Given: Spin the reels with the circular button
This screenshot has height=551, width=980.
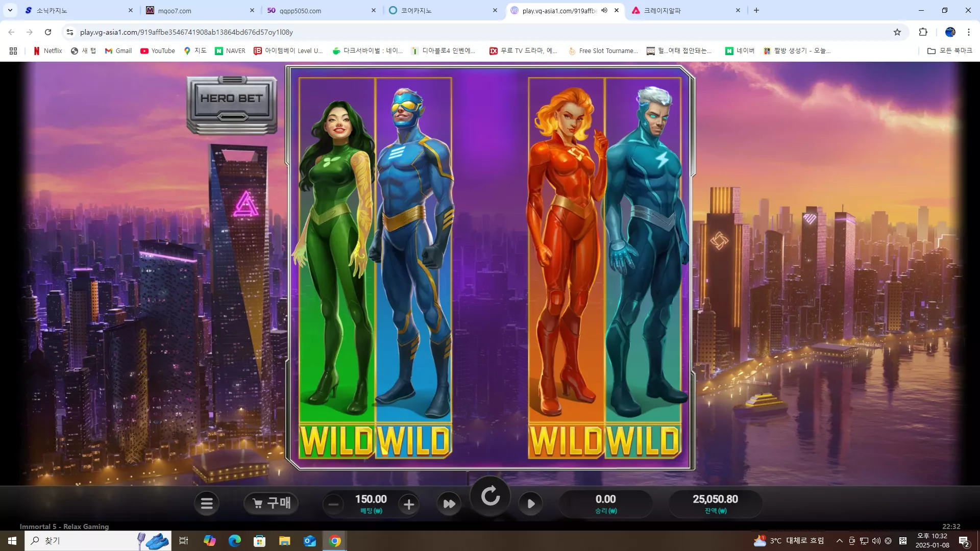Looking at the screenshot, I should click(x=491, y=496).
